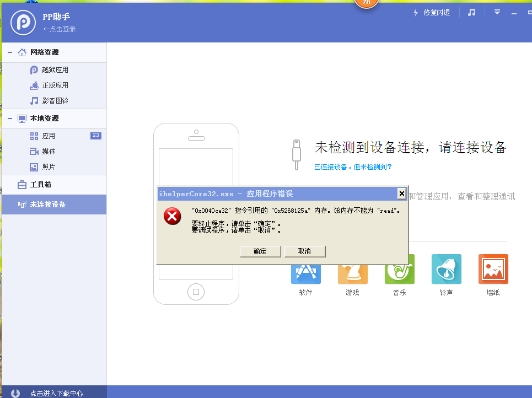
Task: Click 已连接设备，但未检测到? link
Action: [353, 167]
